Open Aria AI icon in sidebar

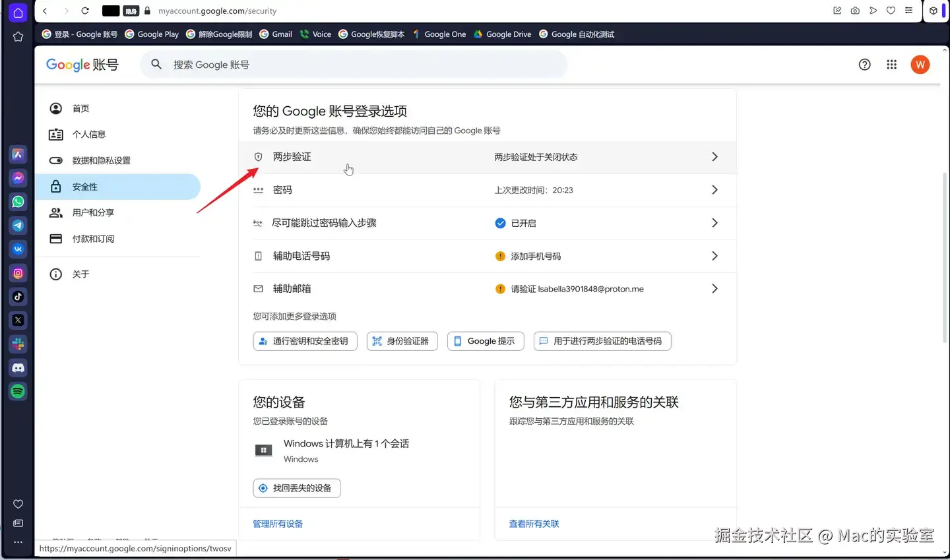18,154
